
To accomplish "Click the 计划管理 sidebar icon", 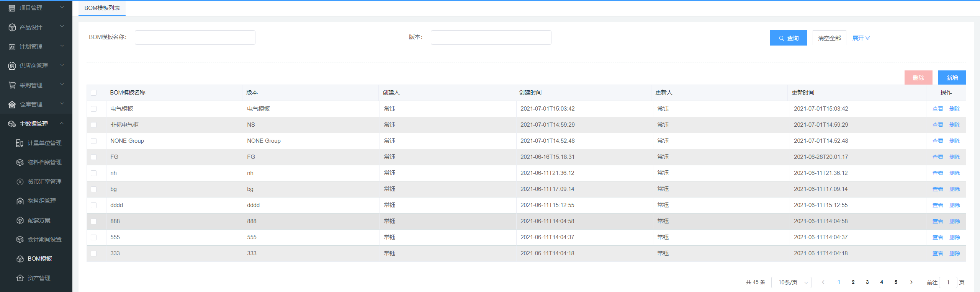I will coord(12,47).
